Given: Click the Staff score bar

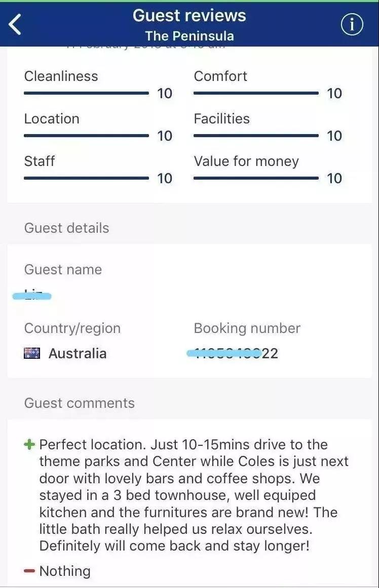Looking at the screenshot, I should (x=87, y=178).
